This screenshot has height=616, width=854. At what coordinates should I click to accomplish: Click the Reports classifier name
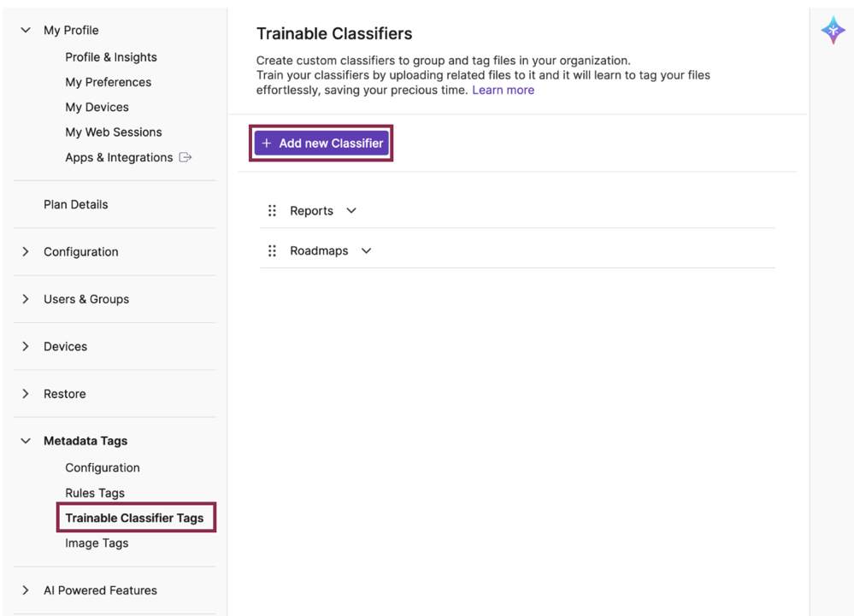pyautogui.click(x=311, y=210)
